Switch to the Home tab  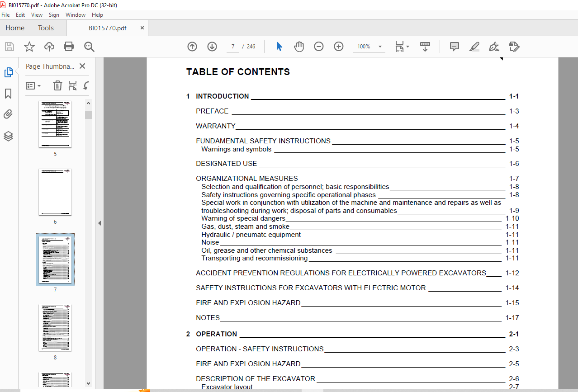(x=15, y=28)
